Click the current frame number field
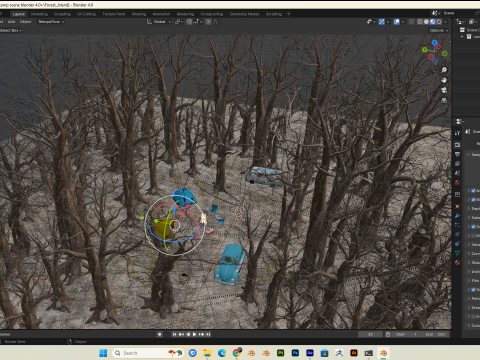Image resolution: width=480 pixels, height=360 pixels. pos(370,334)
